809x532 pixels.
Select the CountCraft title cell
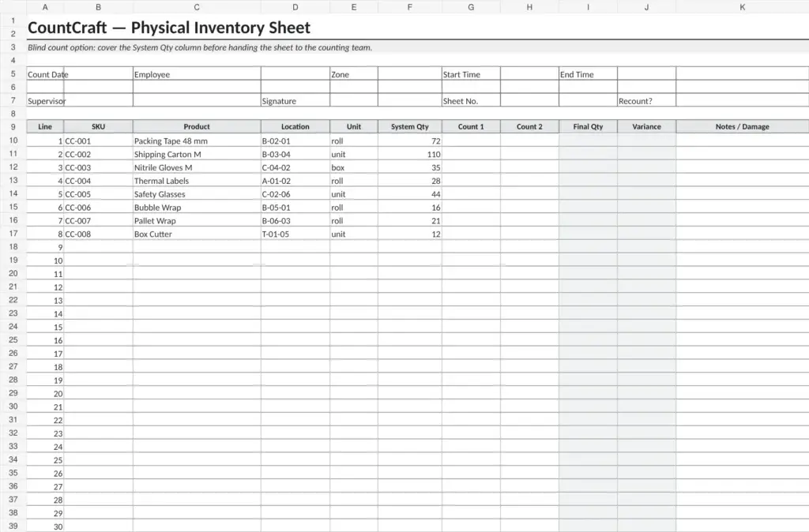417,28
